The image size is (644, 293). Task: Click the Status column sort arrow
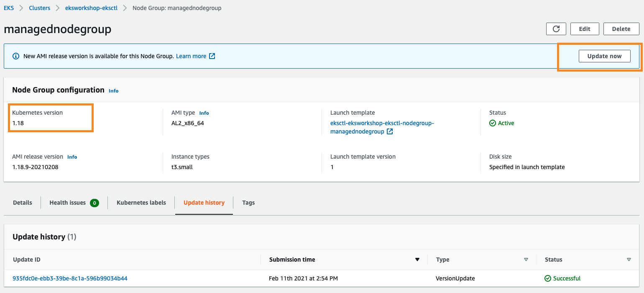(x=629, y=260)
